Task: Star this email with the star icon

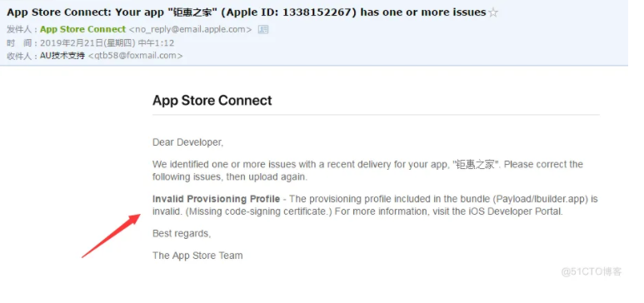Action: tap(493, 12)
